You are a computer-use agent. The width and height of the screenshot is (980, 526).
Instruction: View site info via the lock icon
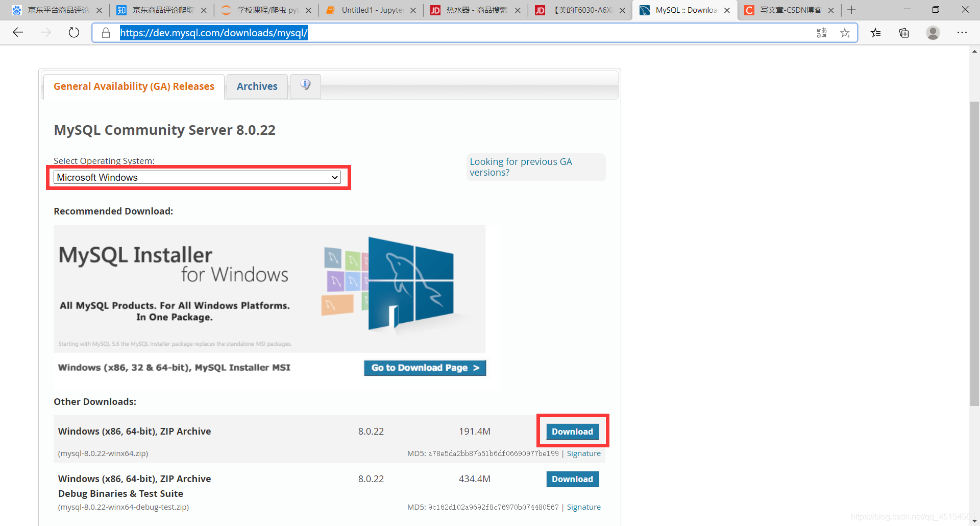pyautogui.click(x=106, y=33)
